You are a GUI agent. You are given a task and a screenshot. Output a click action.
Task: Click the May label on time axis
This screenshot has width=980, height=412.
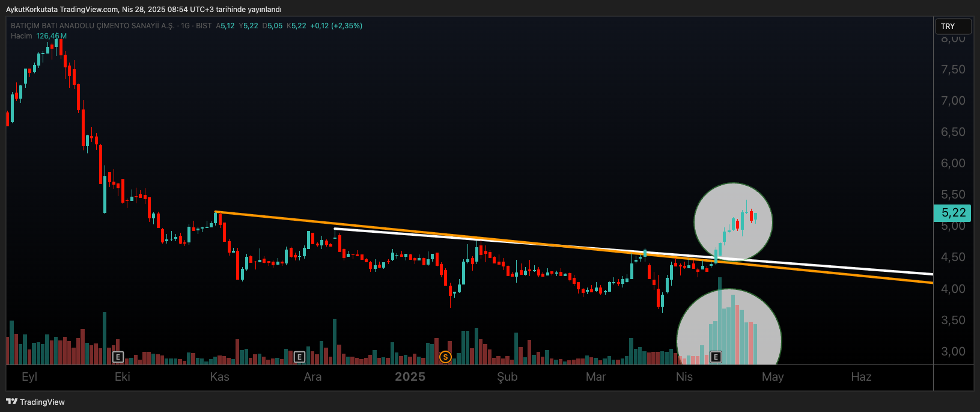[x=772, y=377]
